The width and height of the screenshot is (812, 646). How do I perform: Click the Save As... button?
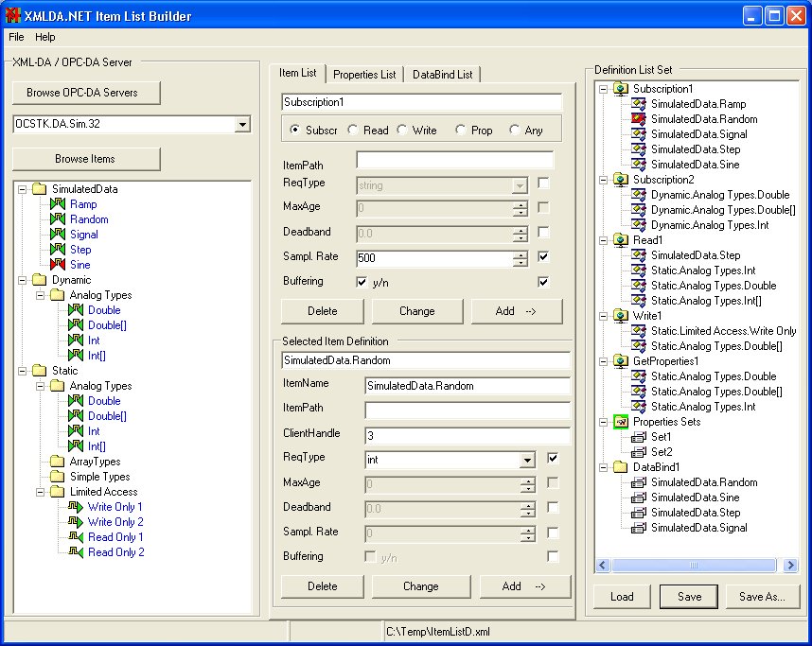(x=762, y=597)
